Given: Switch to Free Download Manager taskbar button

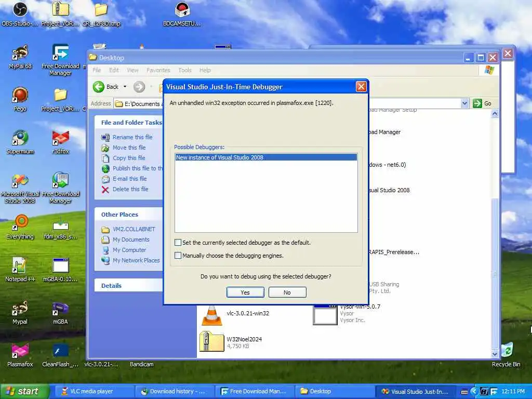Looking at the screenshot, I should [x=255, y=391].
